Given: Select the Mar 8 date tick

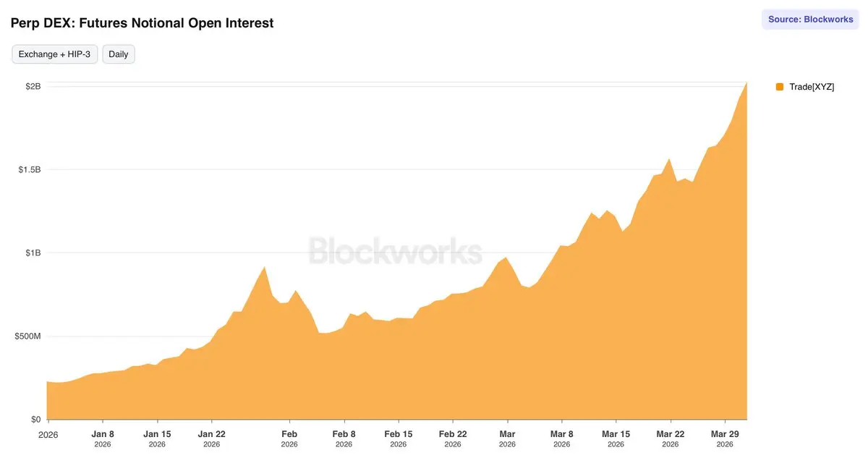Looking at the screenshot, I should point(562,439).
